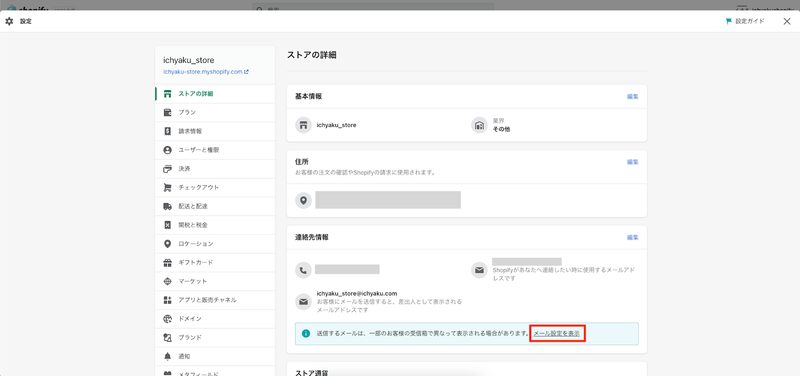
Task: Click the プラン sidebar icon
Action: pos(167,112)
